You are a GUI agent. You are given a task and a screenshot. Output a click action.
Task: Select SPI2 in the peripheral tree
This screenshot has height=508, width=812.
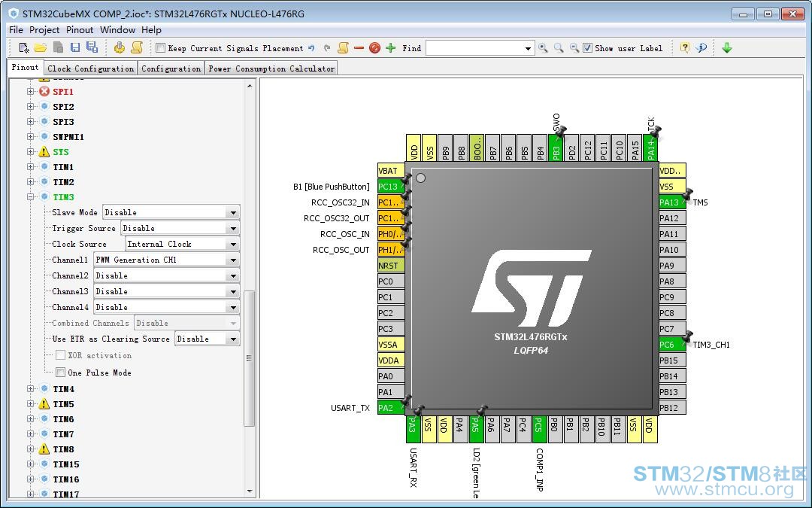pos(63,107)
